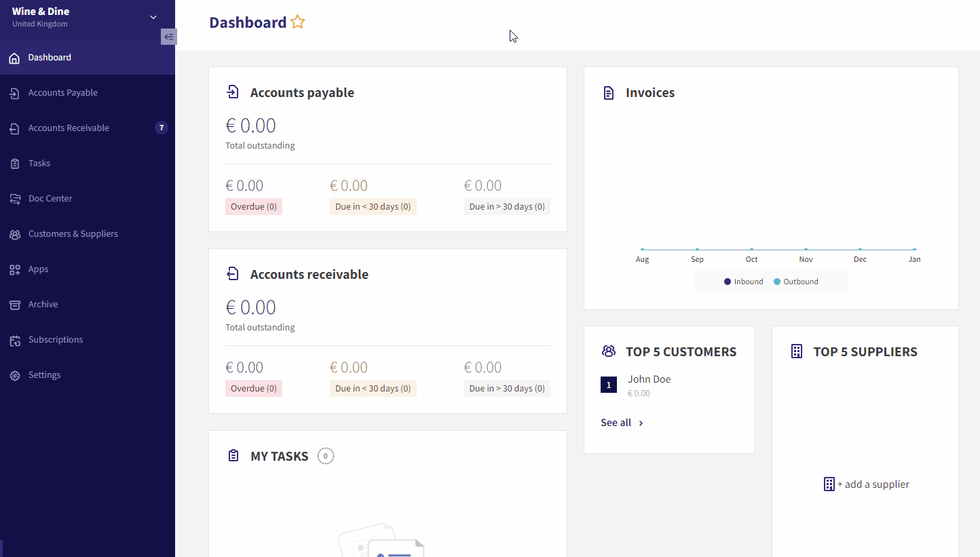The width and height of the screenshot is (980, 557).
Task: Open Accounts Receivable from the sidebar
Action: 88,128
